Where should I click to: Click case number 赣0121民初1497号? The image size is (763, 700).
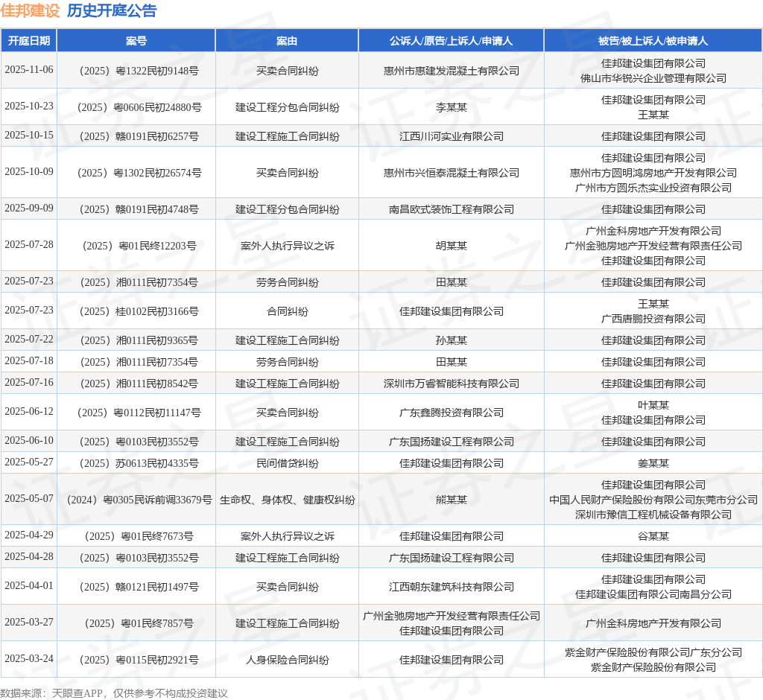(139, 587)
